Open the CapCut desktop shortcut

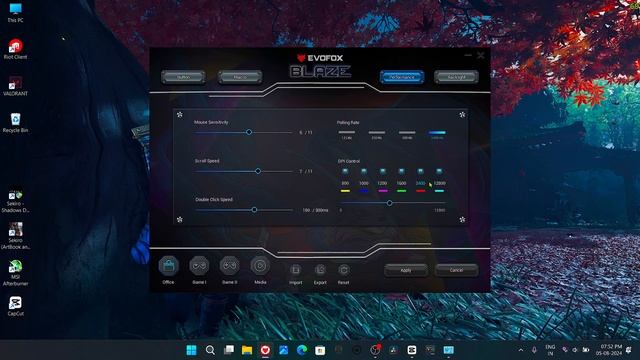point(16,306)
